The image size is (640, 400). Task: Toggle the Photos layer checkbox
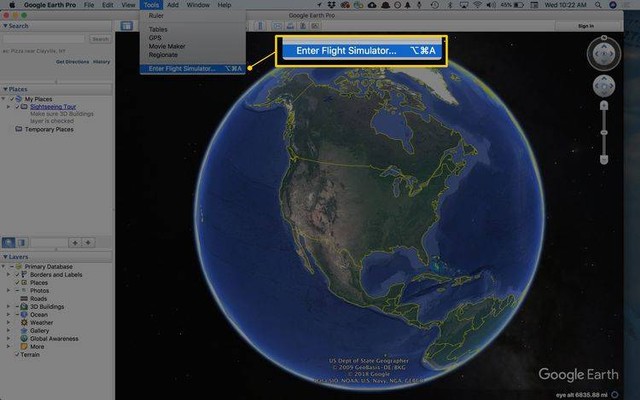tap(17, 291)
